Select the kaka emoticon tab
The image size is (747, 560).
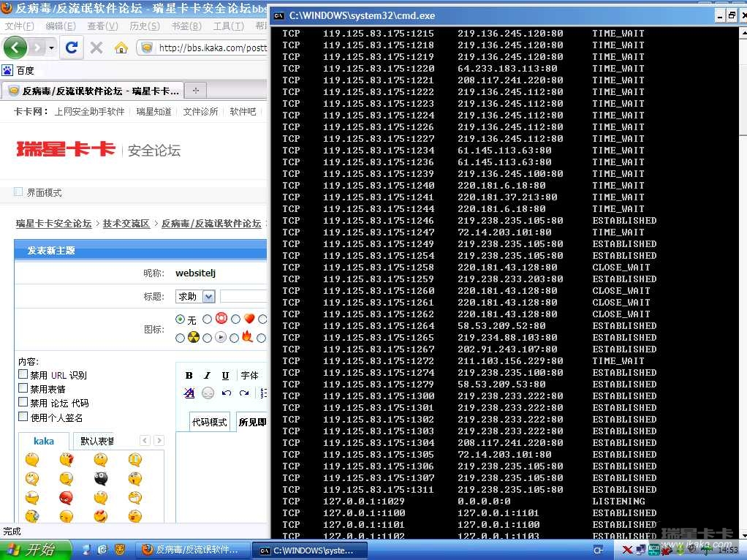44,442
